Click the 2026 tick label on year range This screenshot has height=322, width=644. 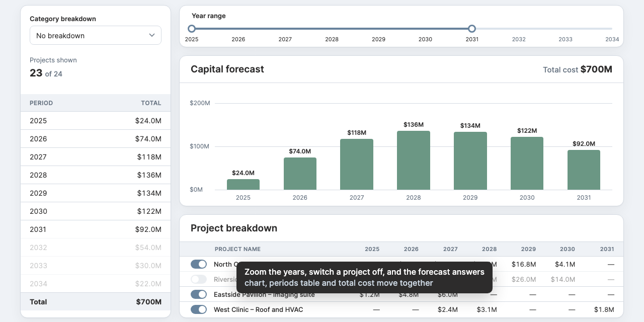[x=238, y=39]
